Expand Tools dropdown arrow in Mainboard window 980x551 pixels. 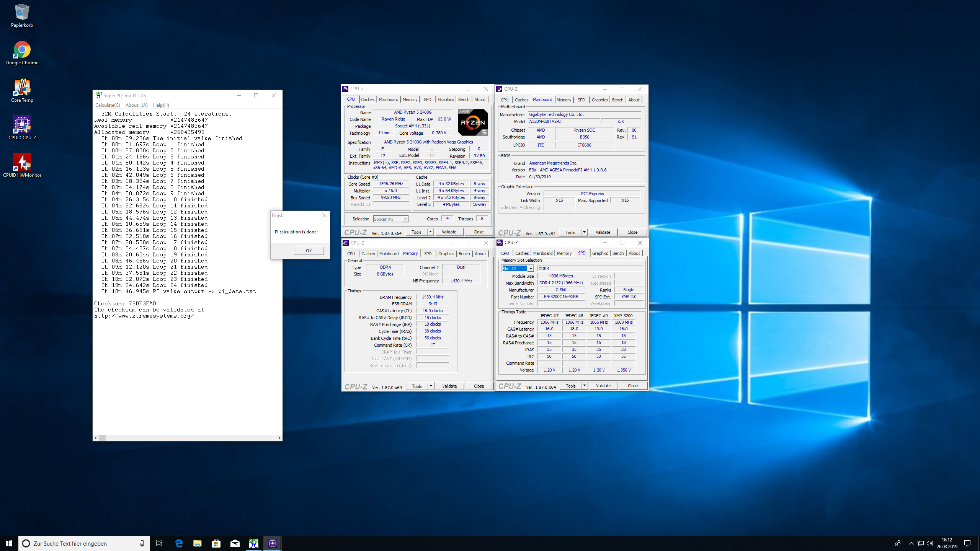(584, 232)
